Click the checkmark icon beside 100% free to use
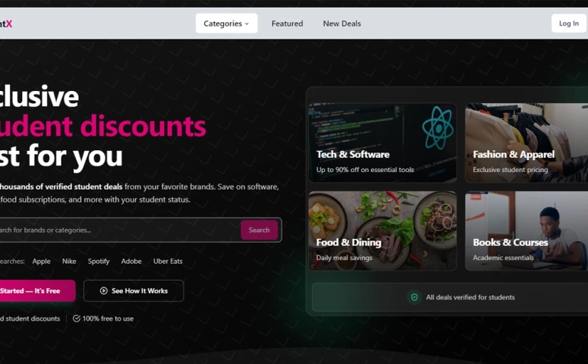The image size is (588, 364). tap(77, 318)
